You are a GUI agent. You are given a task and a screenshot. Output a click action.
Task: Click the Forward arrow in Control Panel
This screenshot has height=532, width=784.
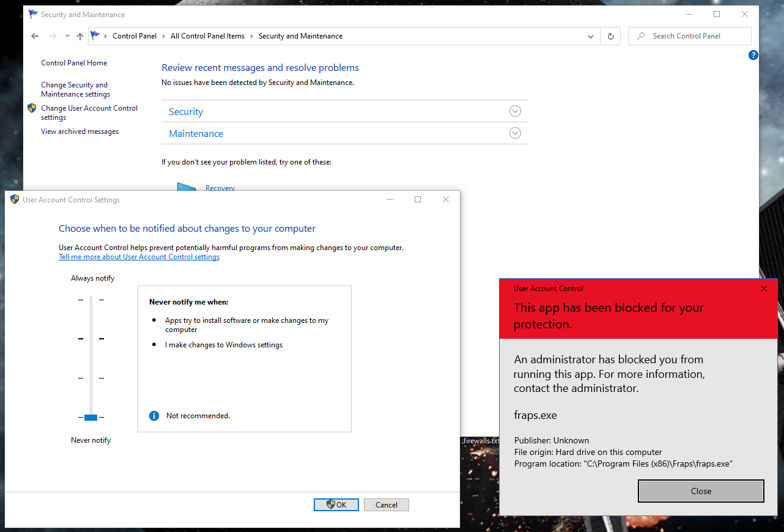(x=53, y=36)
